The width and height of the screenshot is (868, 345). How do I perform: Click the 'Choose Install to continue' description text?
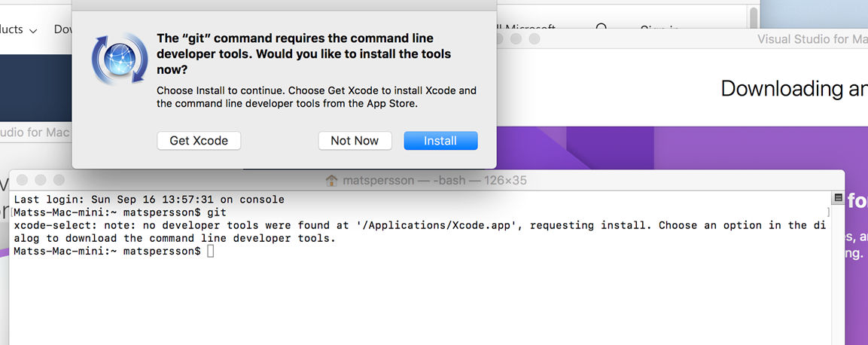(317, 97)
